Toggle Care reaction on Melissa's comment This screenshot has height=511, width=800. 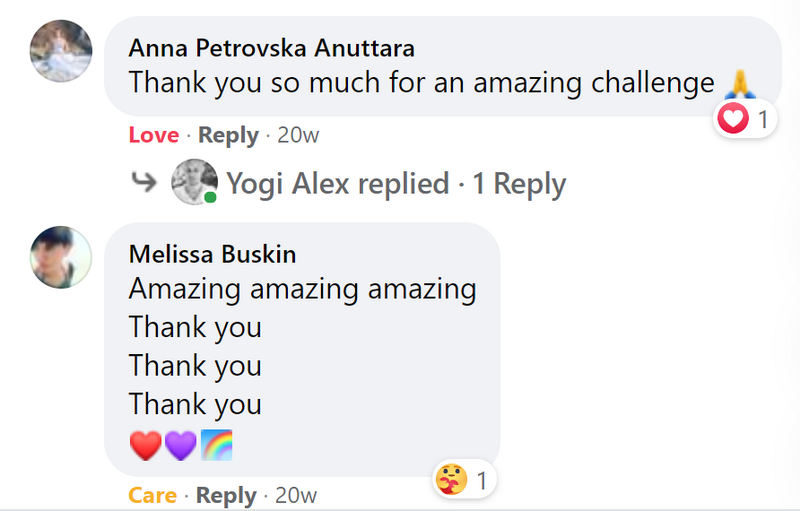point(152,495)
